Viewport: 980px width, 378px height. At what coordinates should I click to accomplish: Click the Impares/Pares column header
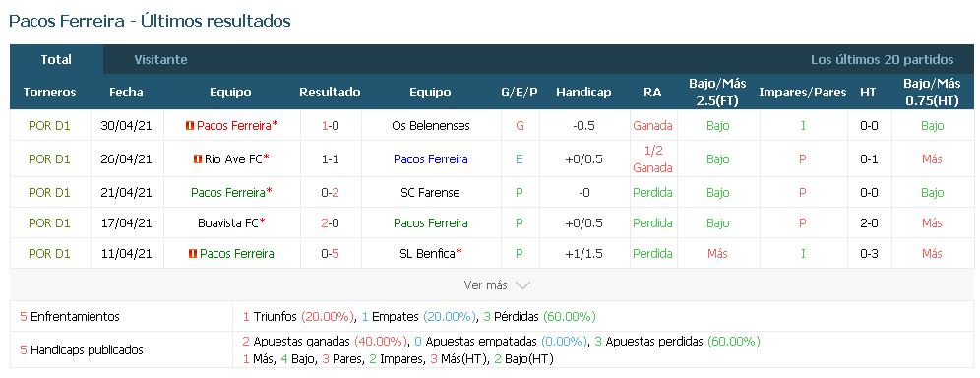(803, 93)
